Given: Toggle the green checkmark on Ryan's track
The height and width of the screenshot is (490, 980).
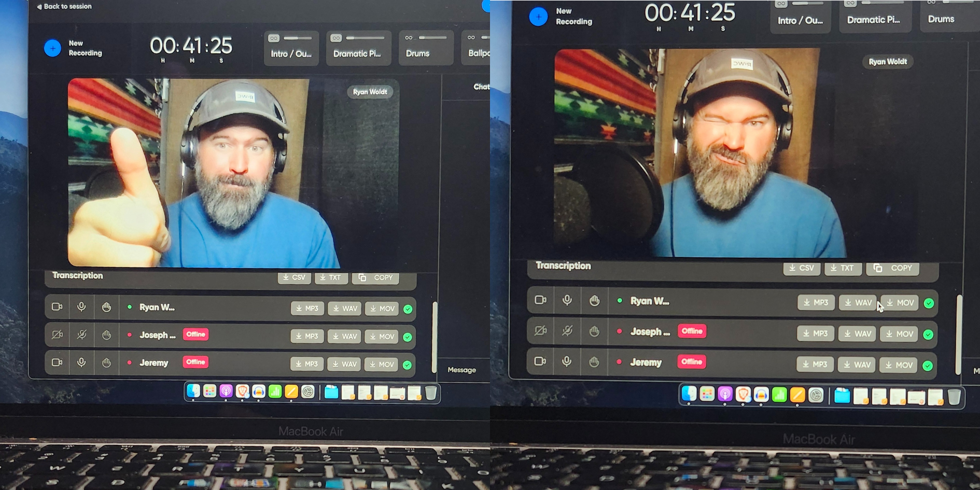Looking at the screenshot, I should 408,308.
